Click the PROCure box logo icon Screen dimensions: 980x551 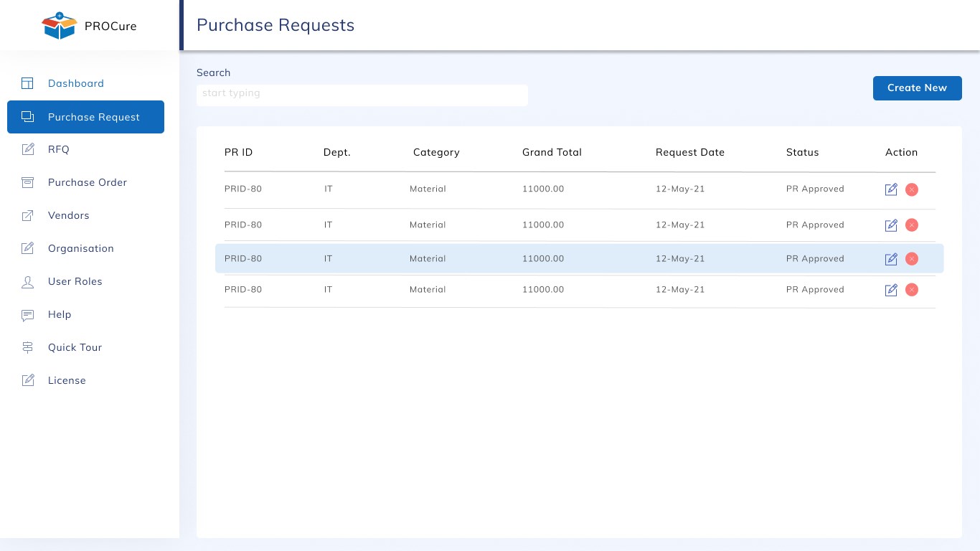tap(59, 26)
